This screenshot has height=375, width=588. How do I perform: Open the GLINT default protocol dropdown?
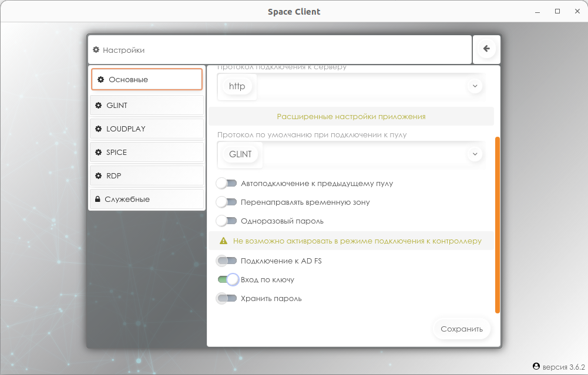coord(475,154)
